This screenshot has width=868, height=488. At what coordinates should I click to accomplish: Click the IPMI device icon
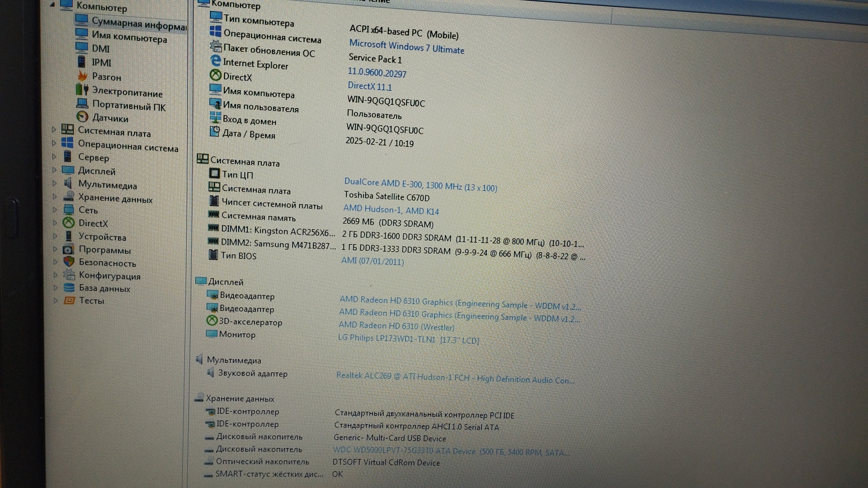coord(81,61)
